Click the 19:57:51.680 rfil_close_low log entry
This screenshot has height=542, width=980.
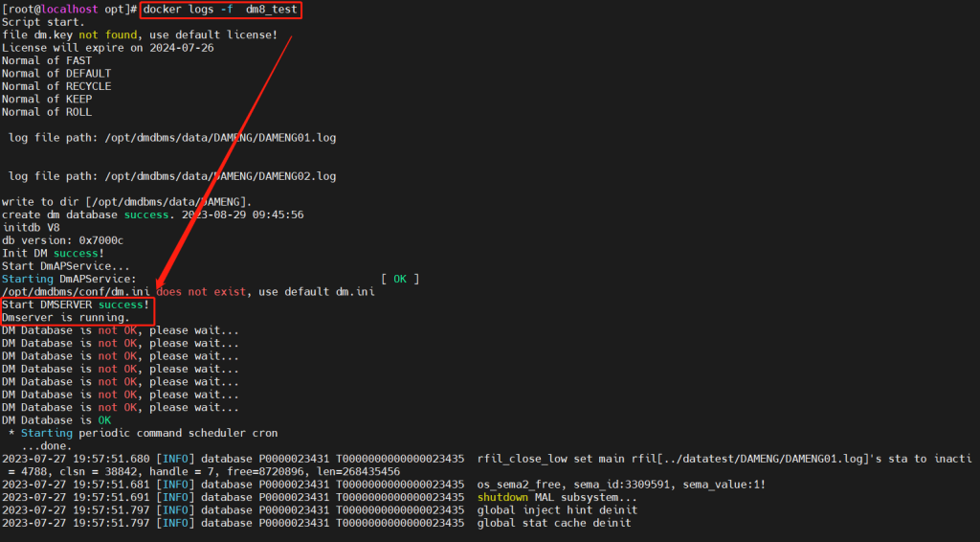pos(487,459)
